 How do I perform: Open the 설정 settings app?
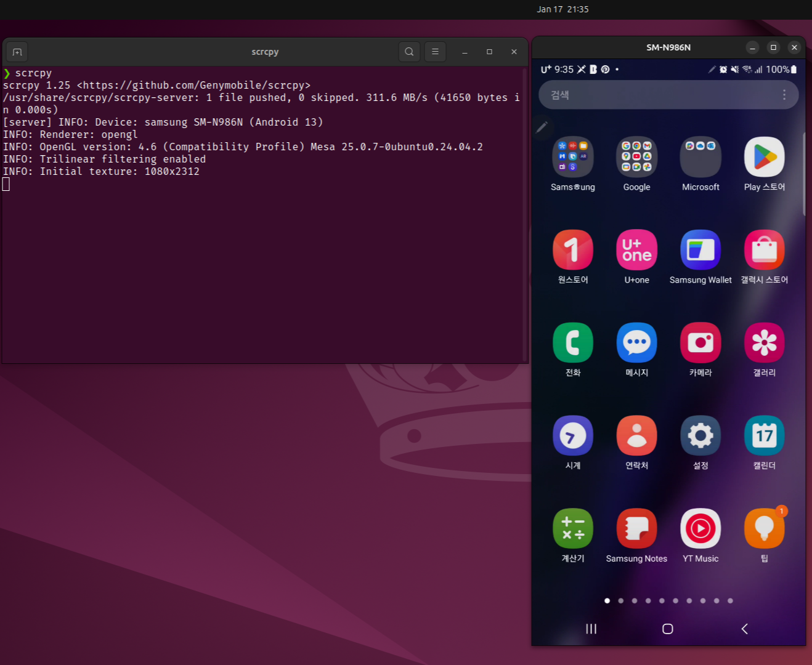700,436
